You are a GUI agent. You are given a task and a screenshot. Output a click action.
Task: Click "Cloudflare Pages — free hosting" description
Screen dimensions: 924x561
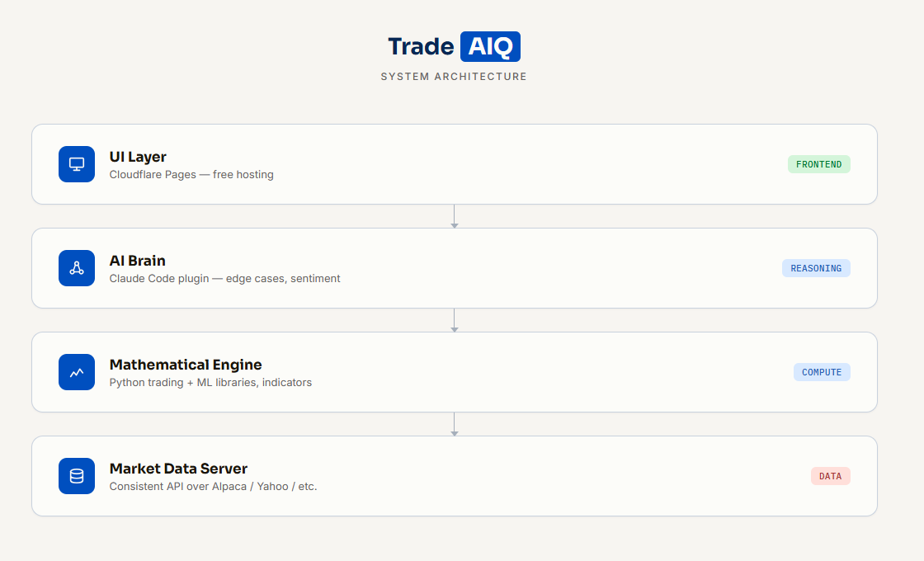(191, 174)
